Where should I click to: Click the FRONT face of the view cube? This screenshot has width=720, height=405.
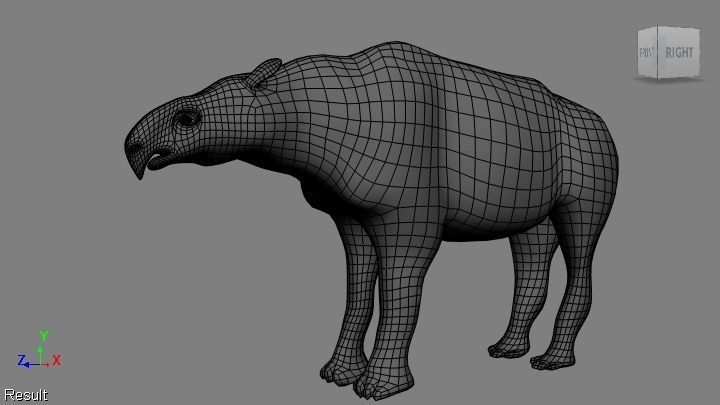coord(647,52)
